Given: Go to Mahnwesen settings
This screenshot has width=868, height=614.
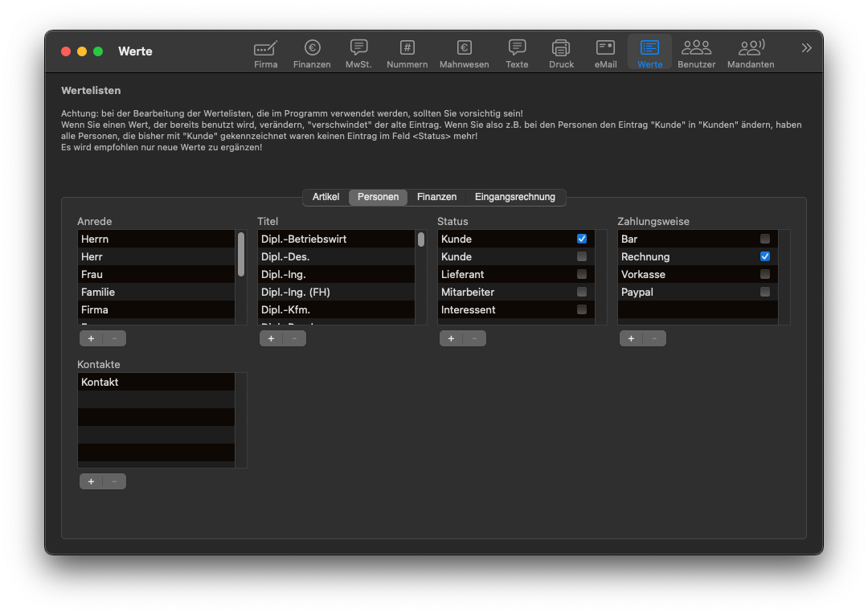Looking at the screenshot, I should click(464, 53).
